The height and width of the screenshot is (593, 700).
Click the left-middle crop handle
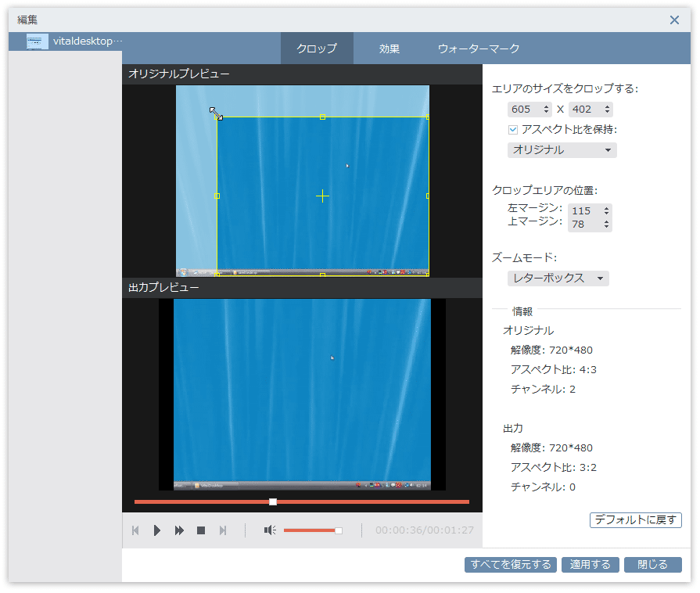click(217, 196)
